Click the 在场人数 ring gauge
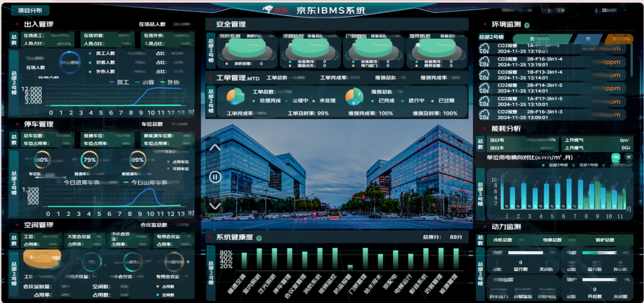Image resolution: width=644 pixels, height=303 pixels. tap(70, 61)
